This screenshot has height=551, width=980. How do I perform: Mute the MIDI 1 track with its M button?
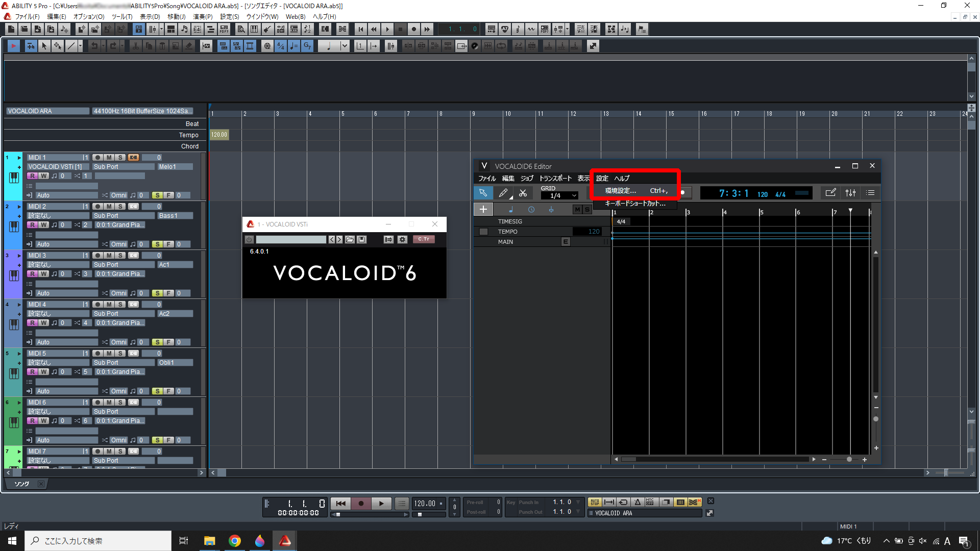108,157
